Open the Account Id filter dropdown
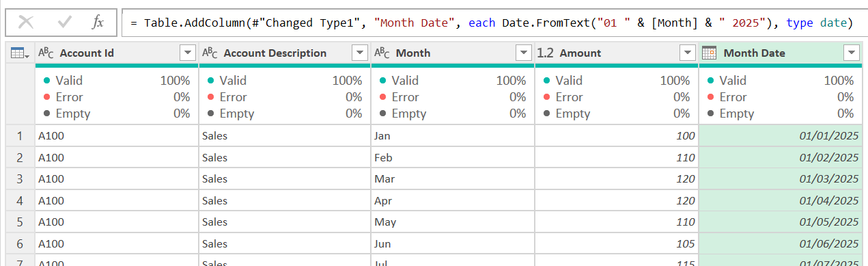This screenshot has height=266, width=868. click(188, 53)
